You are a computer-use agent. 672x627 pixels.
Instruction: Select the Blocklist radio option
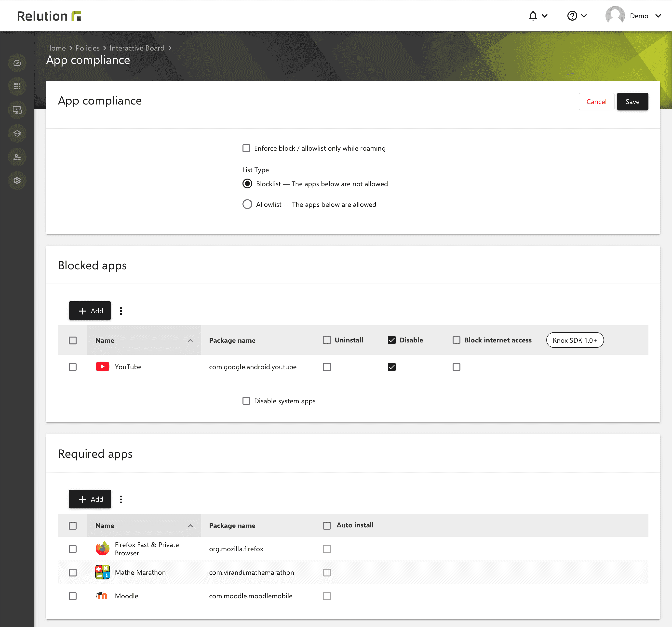point(247,184)
